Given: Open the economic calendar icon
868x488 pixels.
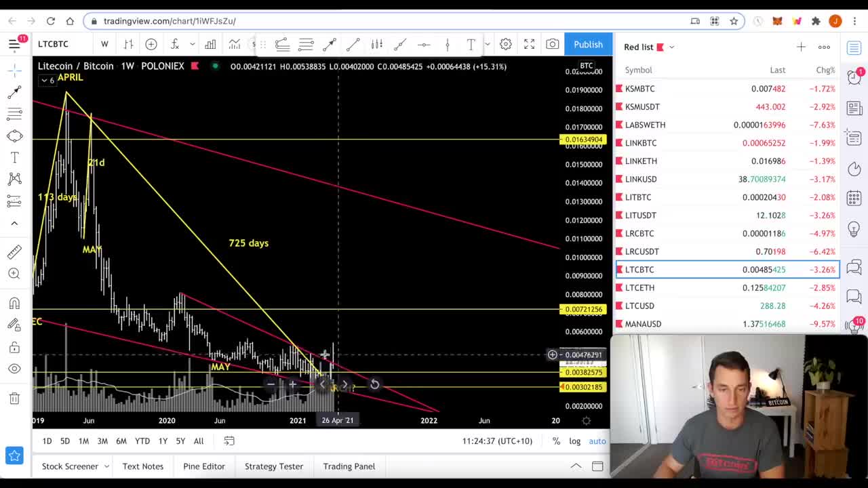Looking at the screenshot, I should coord(854,199).
